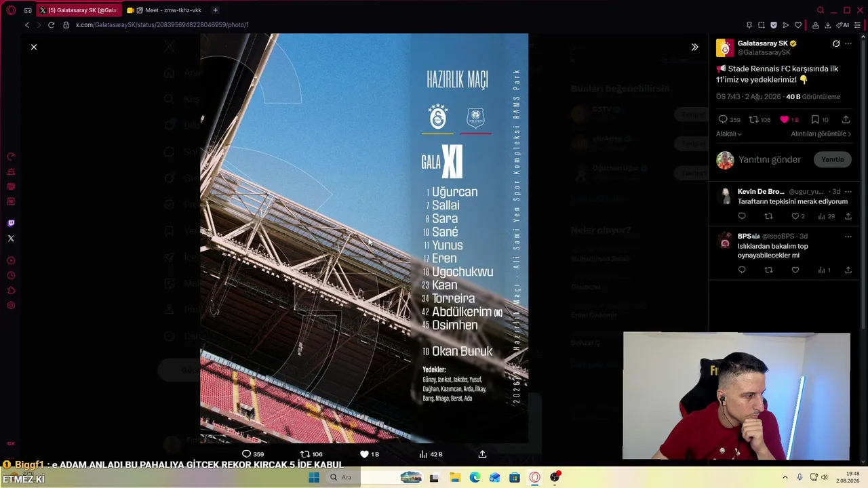868x488 pixels.
Task: View the 42 B analytics under photo
Action: (x=431, y=454)
